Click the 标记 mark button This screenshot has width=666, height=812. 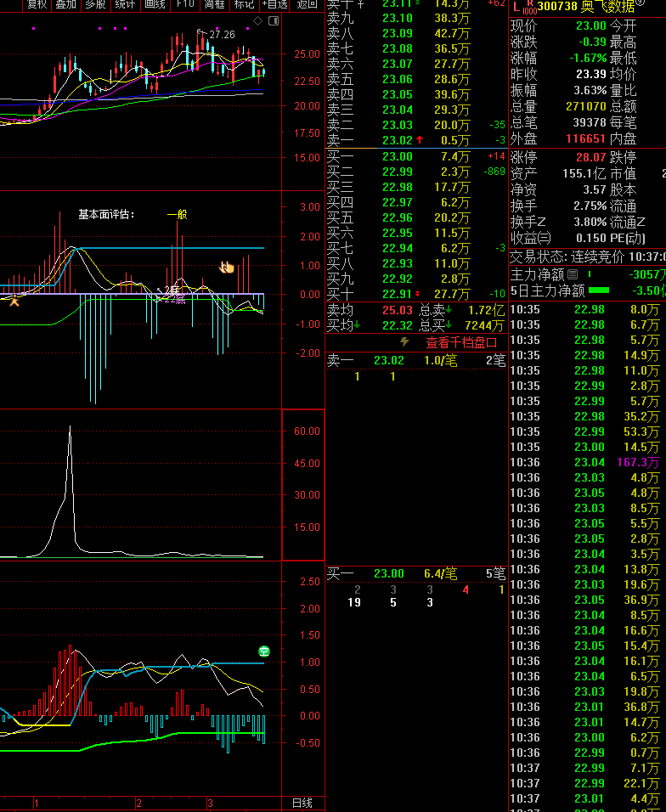point(245,4)
